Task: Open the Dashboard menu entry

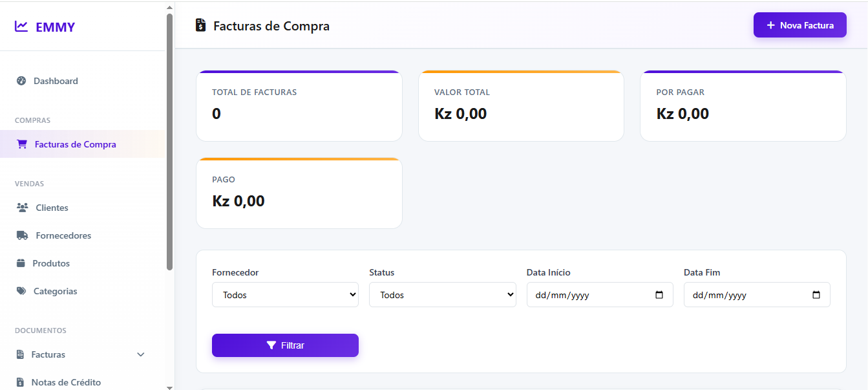Action: pos(56,81)
